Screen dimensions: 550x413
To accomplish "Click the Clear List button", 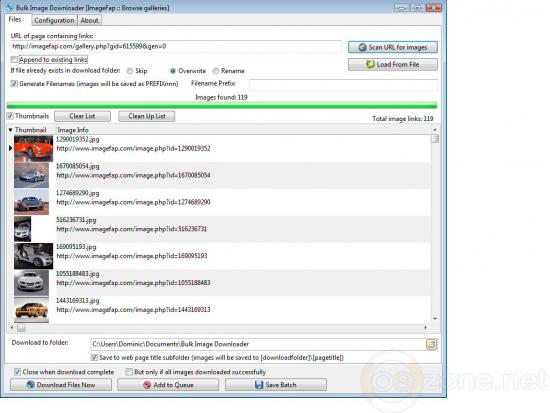I will (x=82, y=116).
